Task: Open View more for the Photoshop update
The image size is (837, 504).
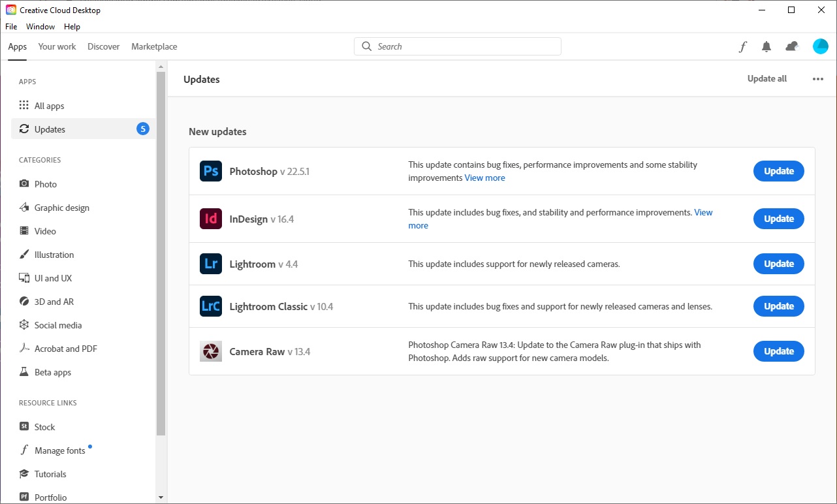Action: point(484,177)
